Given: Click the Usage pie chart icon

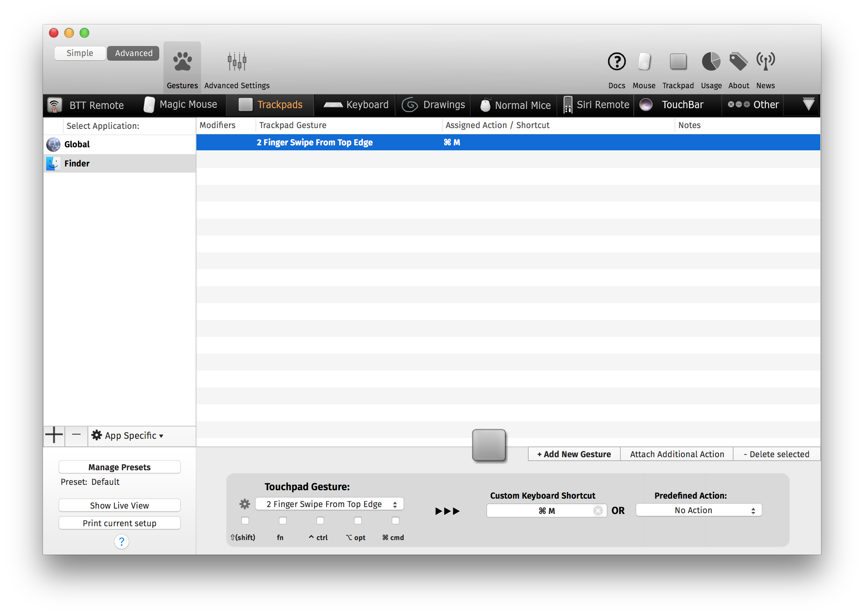Looking at the screenshot, I should [x=711, y=62].
